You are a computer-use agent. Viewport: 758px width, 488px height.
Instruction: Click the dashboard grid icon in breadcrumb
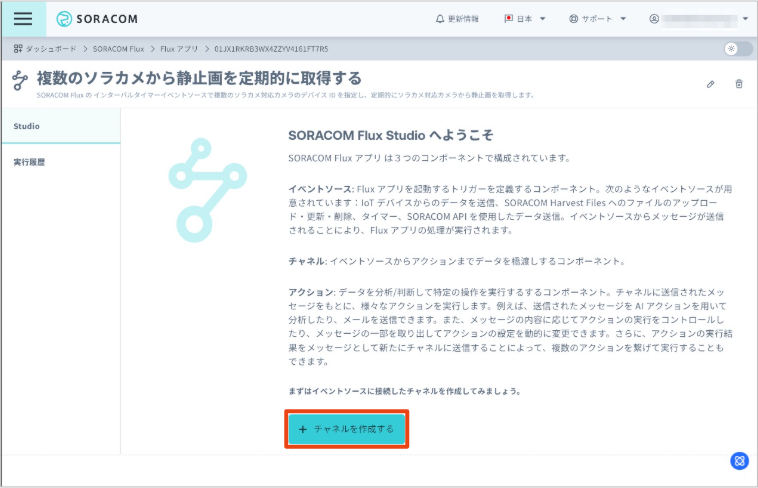tap(18, 48)
